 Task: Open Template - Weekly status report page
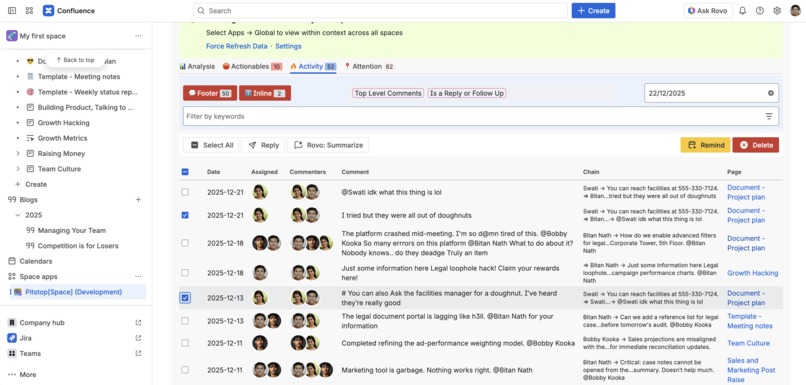[x=87, y=92]
